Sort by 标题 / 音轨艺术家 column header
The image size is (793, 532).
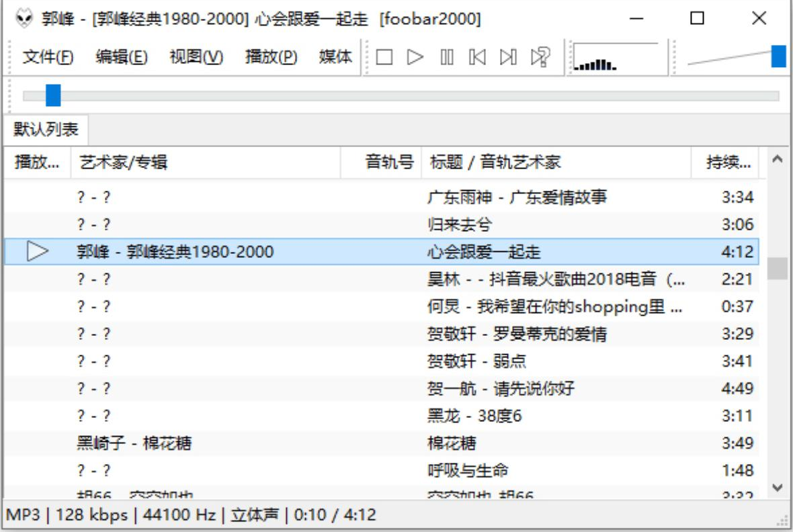556,163
